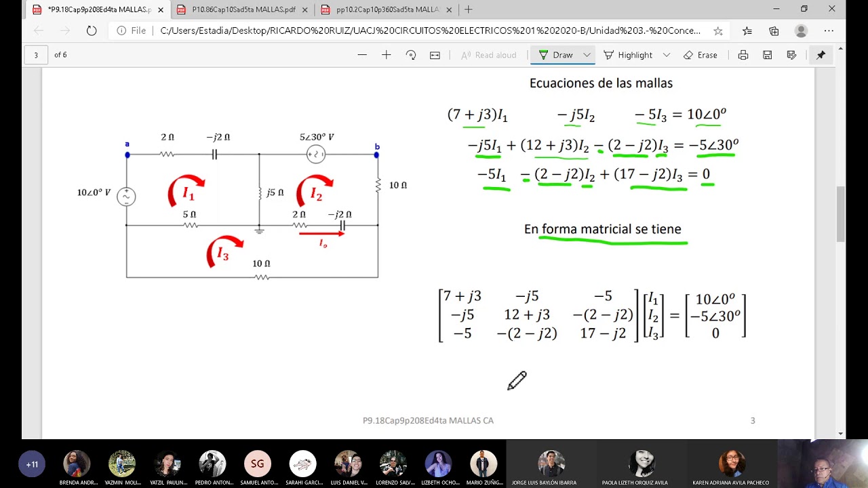Screen dimensions: 868x488
Task: Expand Highlight color options dropdown
Action: pos(667,55)
